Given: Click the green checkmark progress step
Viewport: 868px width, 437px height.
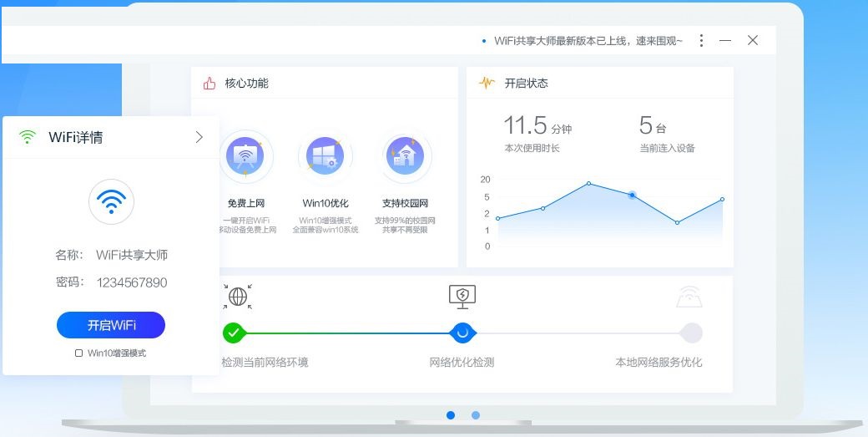Looking at the screenshot, I should coord(235,333).
